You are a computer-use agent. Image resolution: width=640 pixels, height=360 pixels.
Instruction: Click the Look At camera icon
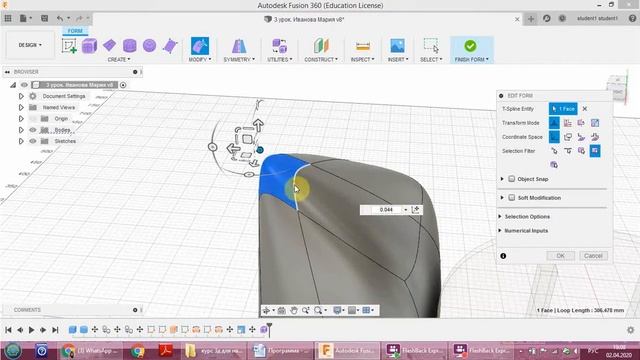(x=281, y=311)
